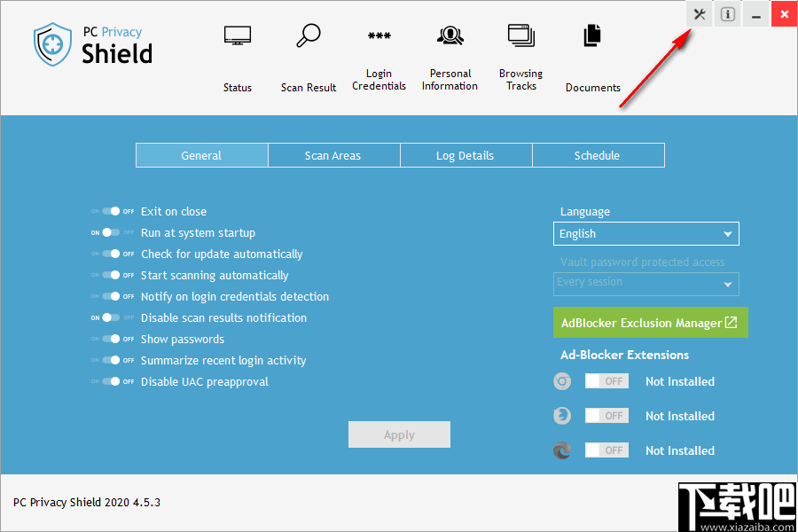Viewport: 798px width, 532px height.
Task: Open the Log Details tab
Action: coord(465,155)
